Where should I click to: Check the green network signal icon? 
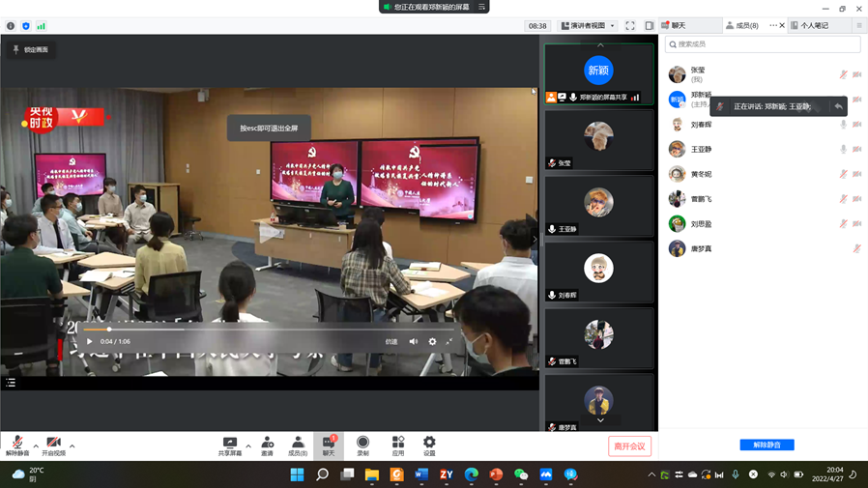pos(42,26)
